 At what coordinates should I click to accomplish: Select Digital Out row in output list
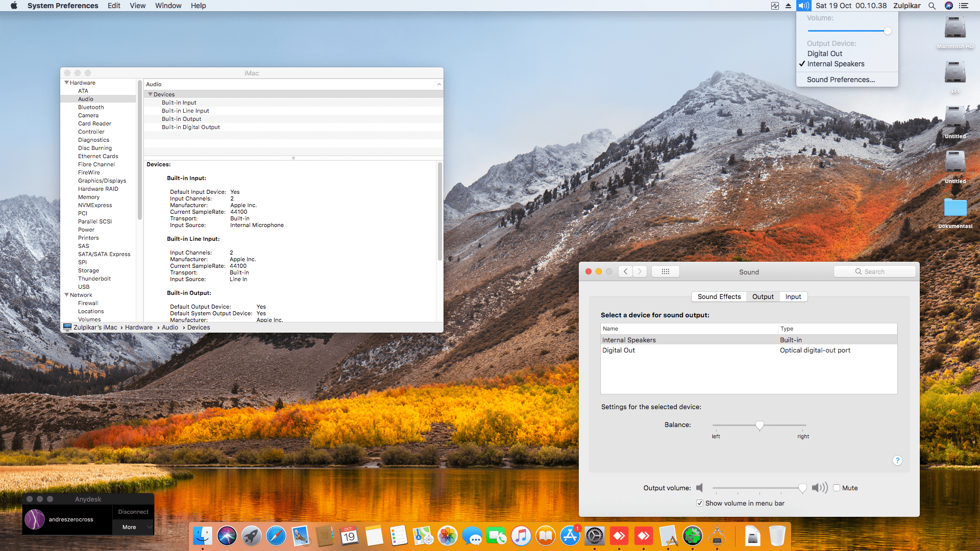tap(749, 350)
